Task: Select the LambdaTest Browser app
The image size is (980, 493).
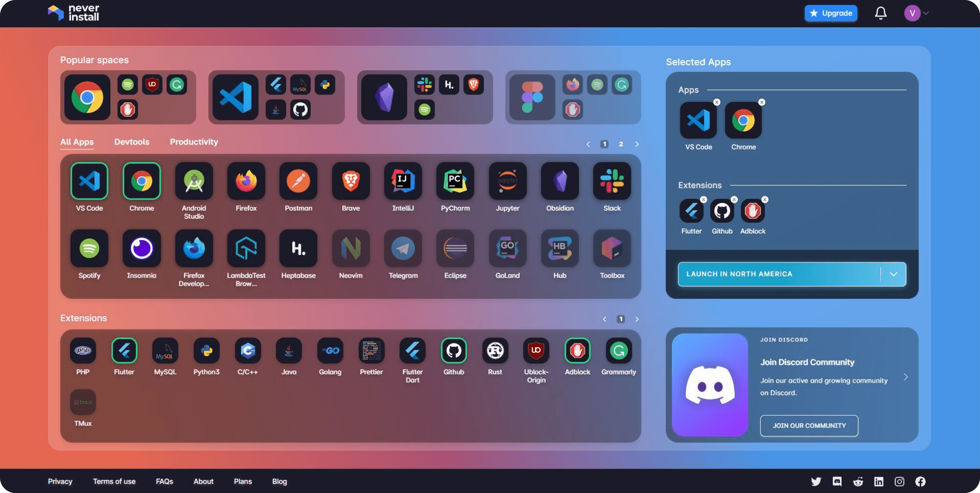Action: click(246, 248)
